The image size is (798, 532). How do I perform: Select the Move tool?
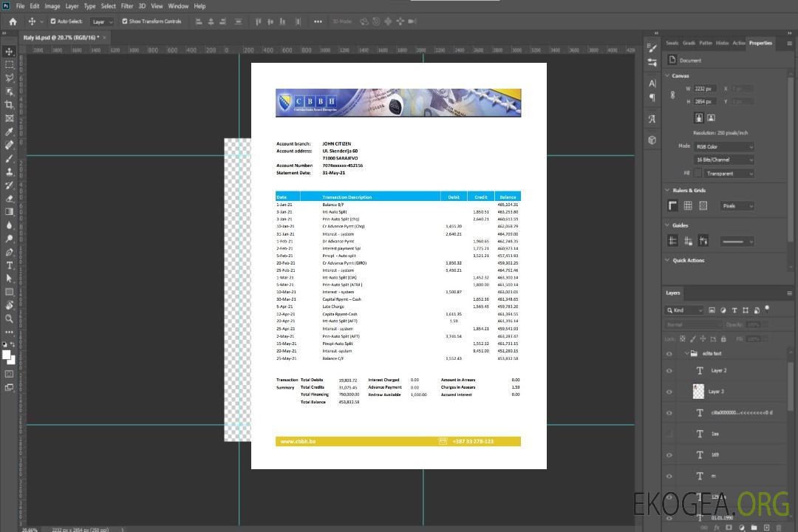coord(9,52)
